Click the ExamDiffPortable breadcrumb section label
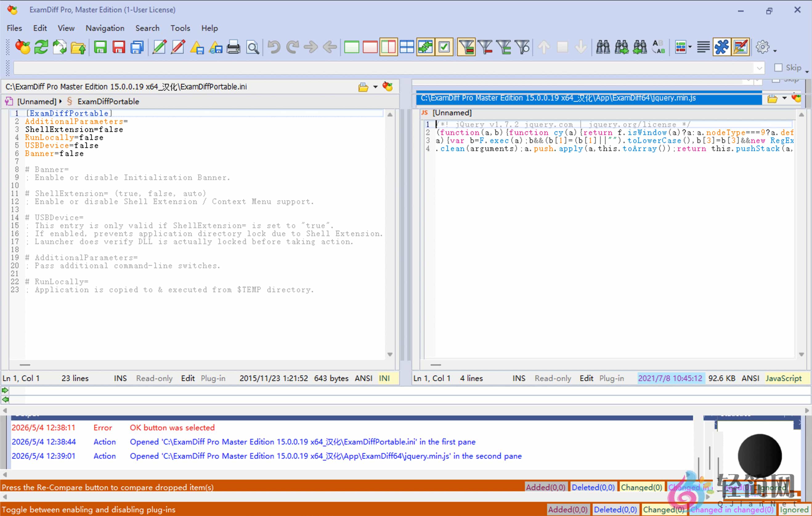 (x=108, y=101)
